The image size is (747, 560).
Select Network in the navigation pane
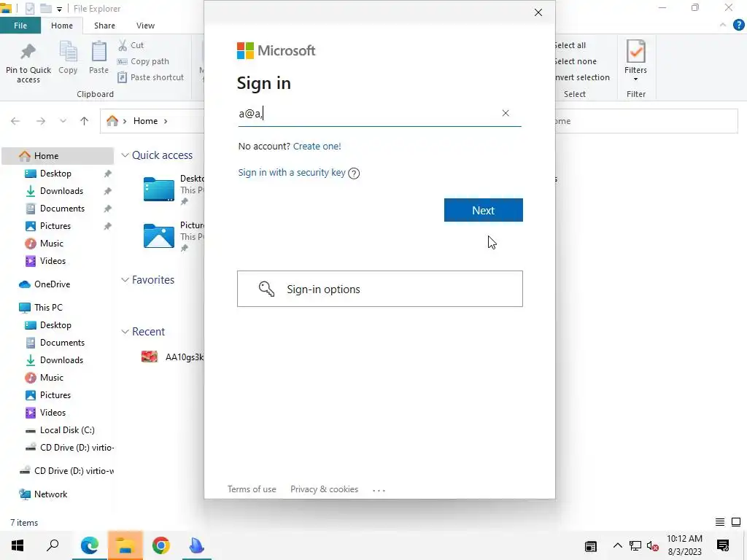coord(50,494)
